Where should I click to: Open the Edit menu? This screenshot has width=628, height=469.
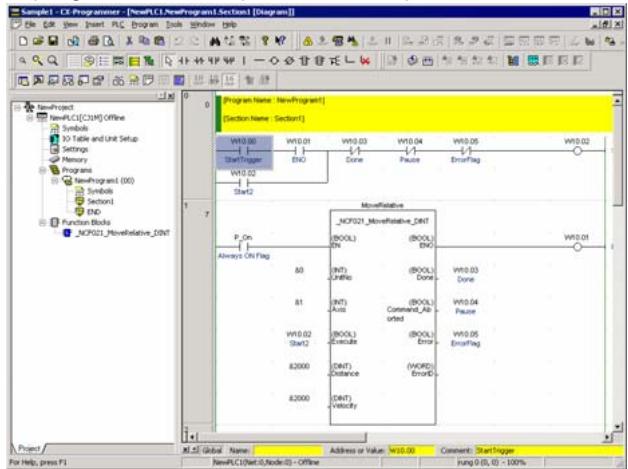tap(49, 24)
